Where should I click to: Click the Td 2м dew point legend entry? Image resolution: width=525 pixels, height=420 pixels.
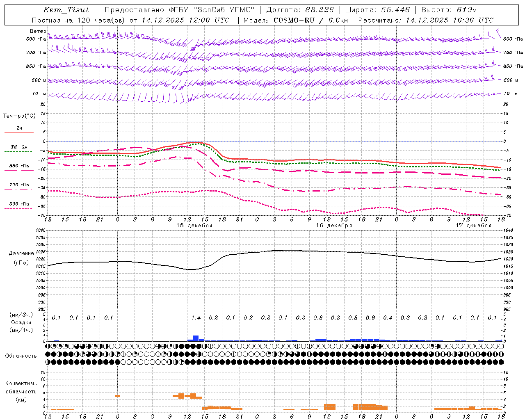pyautogui.click(x=19, y=147)
